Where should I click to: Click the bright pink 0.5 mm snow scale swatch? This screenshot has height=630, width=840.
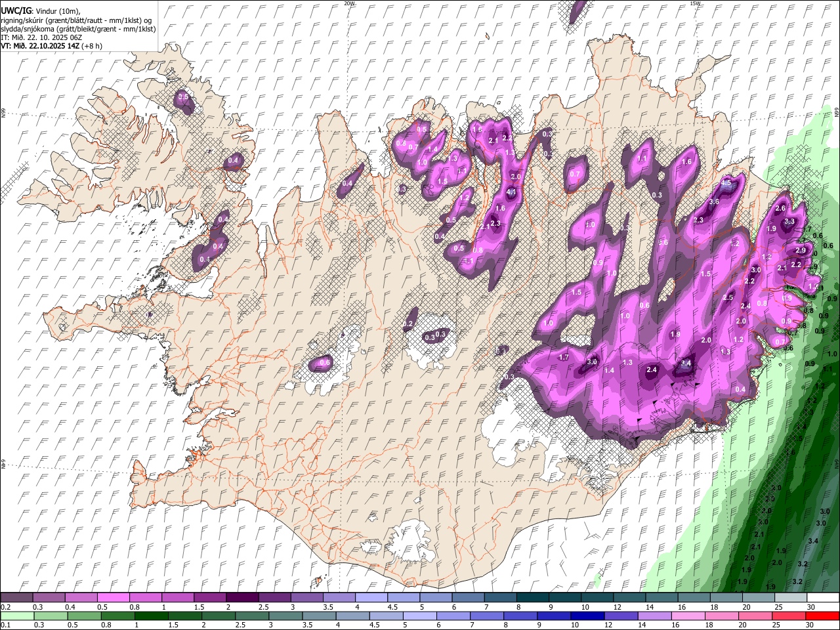click(113, 598)
